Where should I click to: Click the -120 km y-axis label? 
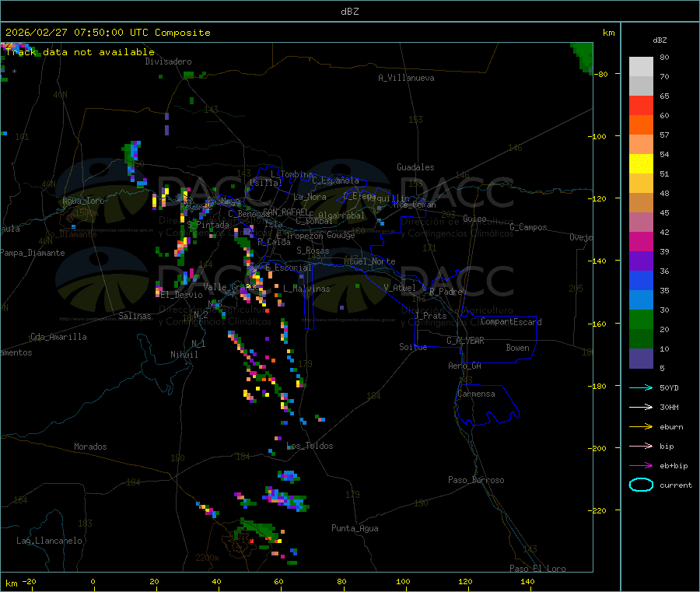(x=597, y=198)
